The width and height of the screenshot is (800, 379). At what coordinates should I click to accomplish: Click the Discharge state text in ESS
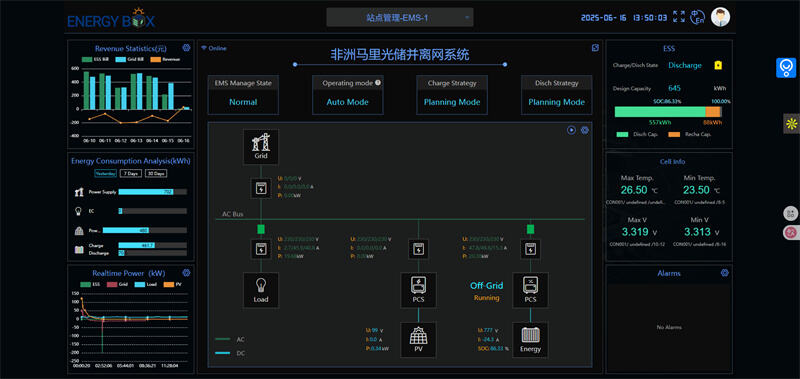685,65
